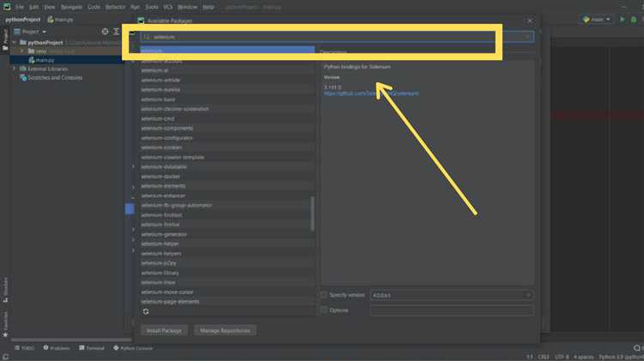Click the Install Package button
Screen dimensions: 644x361
point(164,330)
